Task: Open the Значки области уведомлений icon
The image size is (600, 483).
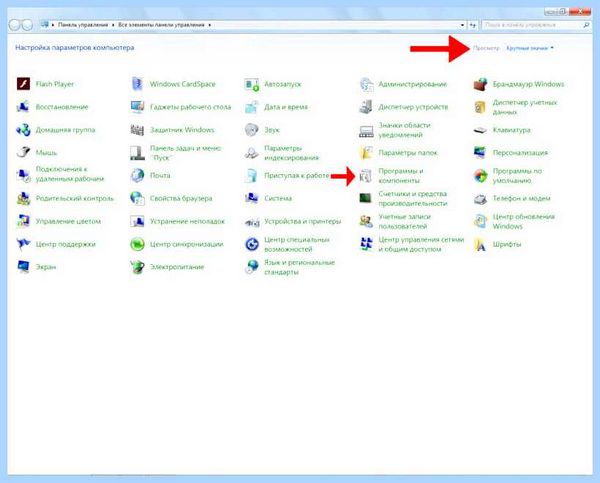Action: [x=366, y=130]
